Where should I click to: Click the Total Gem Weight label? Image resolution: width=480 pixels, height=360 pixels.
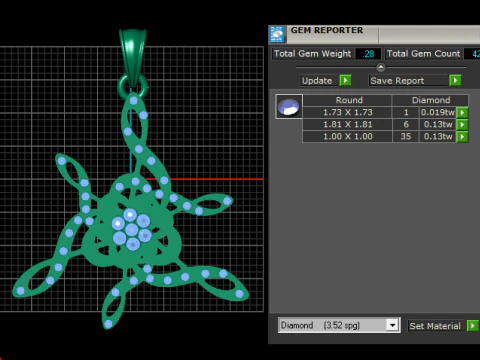312,54
